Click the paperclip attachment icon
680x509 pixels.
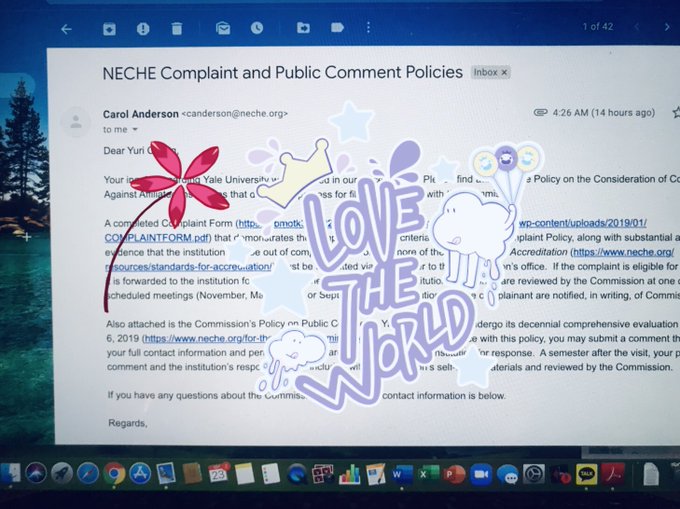(540, 112)
